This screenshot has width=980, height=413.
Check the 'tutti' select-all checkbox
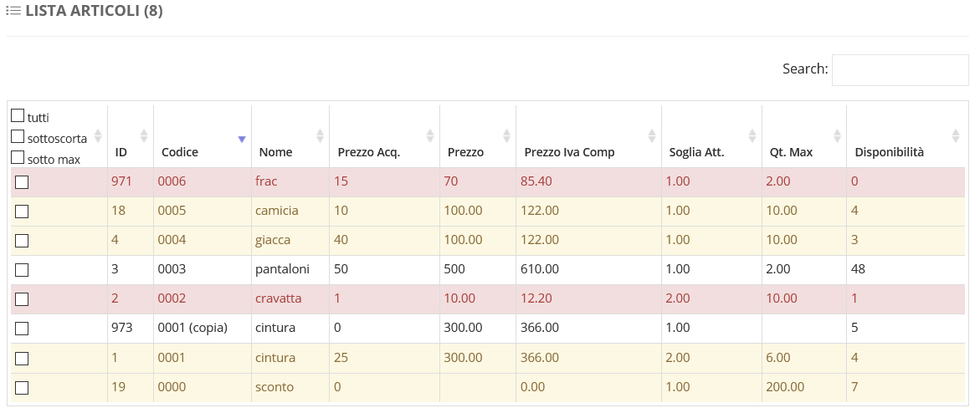point(18,115)
